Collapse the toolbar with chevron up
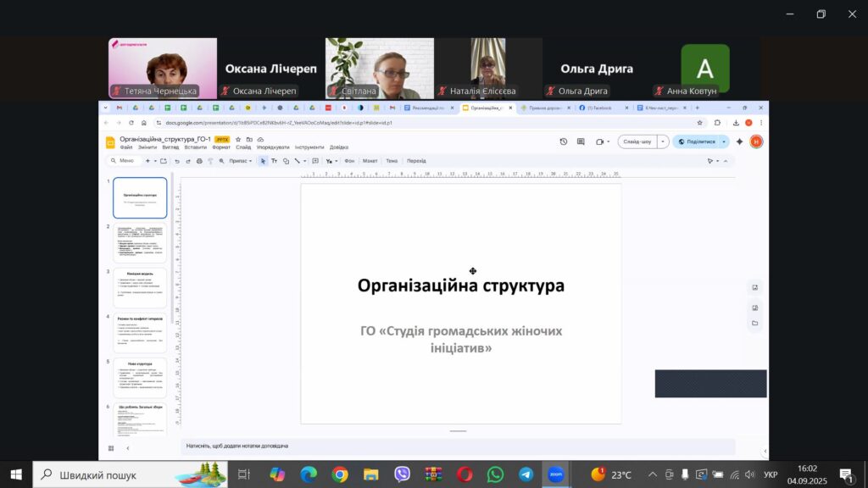Viewport: 868px width, 488px height. pos(726,161)
